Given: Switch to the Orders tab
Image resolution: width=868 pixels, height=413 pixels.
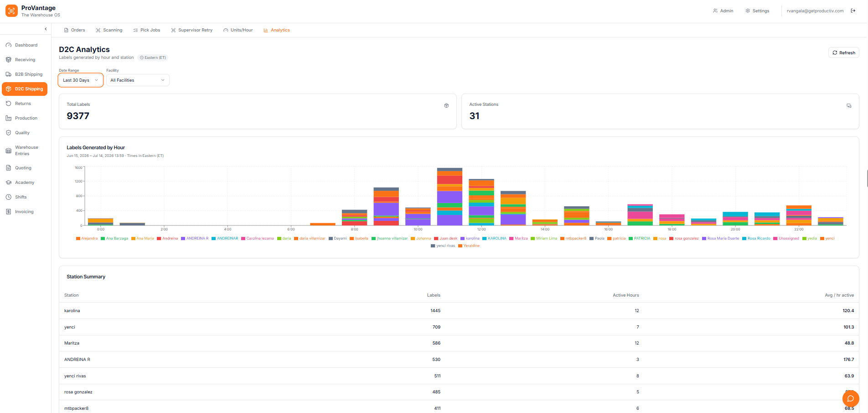Looking at the screenshot, I should pyautogui.click(x=74, y=30).
